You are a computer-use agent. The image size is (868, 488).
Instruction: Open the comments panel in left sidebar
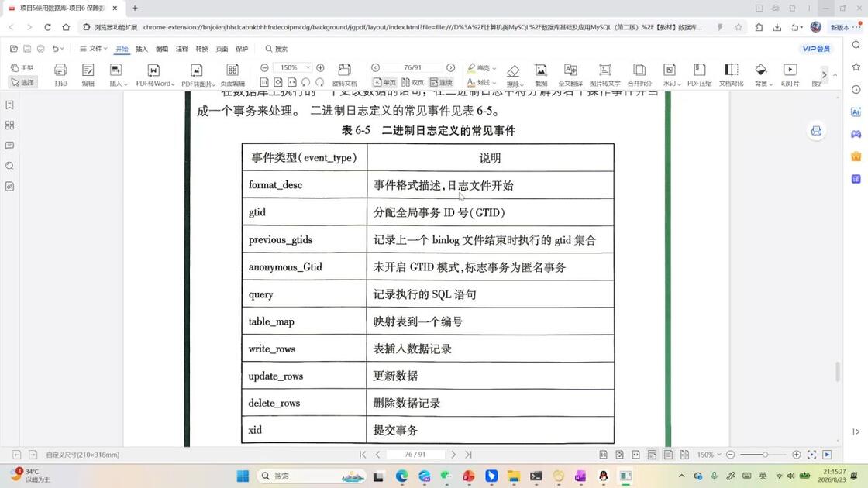pos(9,146)
